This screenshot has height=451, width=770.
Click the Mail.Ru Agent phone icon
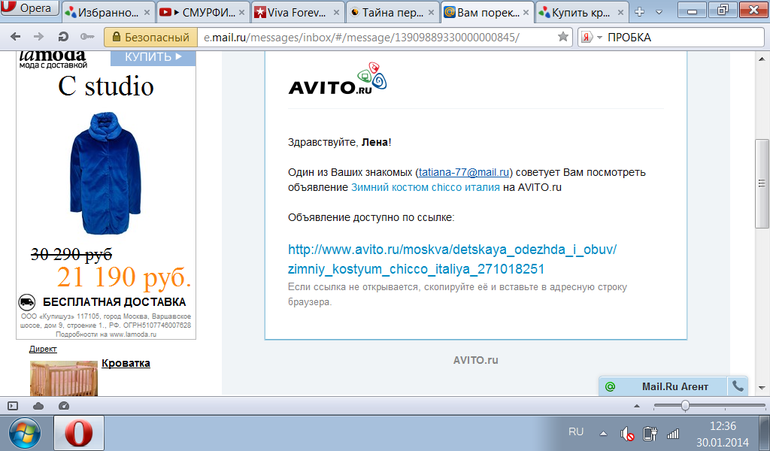click(x=738, y=386)
